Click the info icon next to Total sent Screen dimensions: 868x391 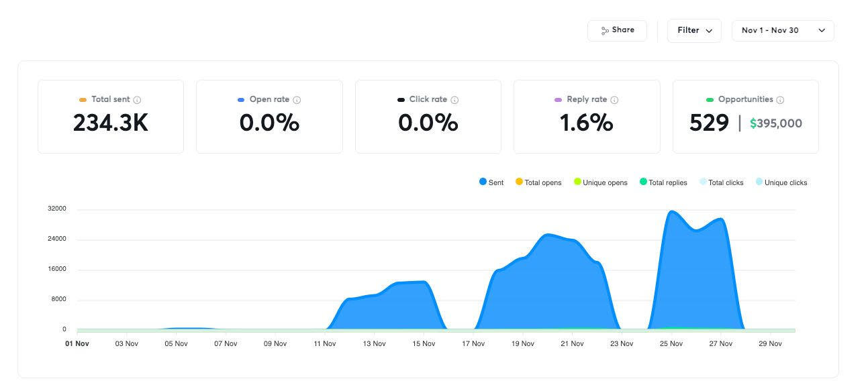(137, 100)
